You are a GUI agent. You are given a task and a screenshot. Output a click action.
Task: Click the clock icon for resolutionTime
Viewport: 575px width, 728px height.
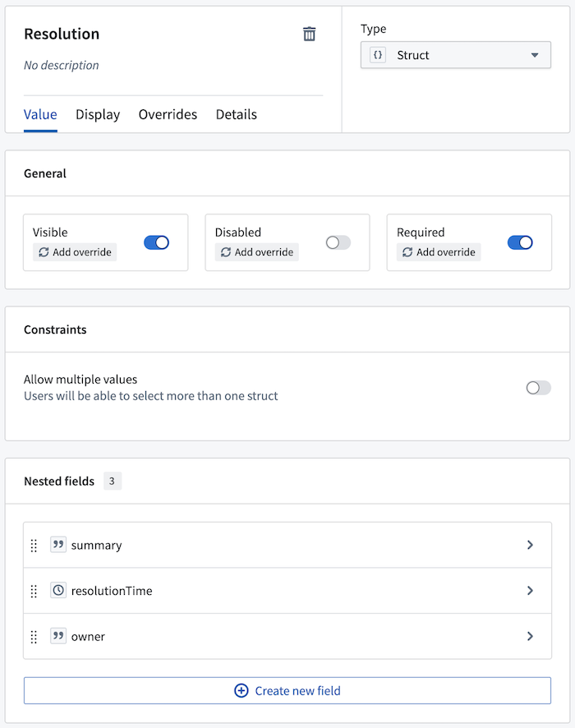[x=57, y=591]
